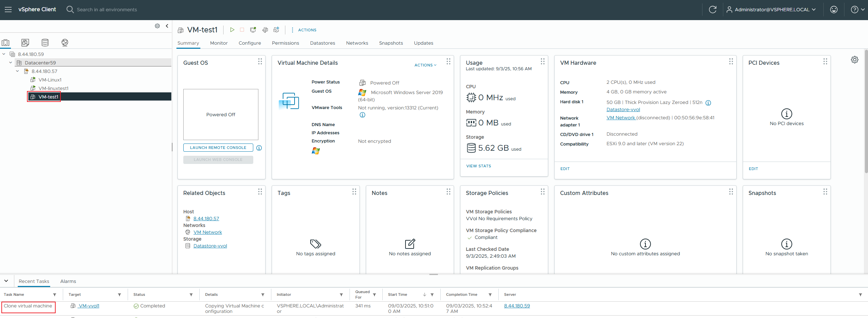Screen dimensions: 868x318
Task: Click EDIT in the PCI Devices card
Action: pos(753,169)
